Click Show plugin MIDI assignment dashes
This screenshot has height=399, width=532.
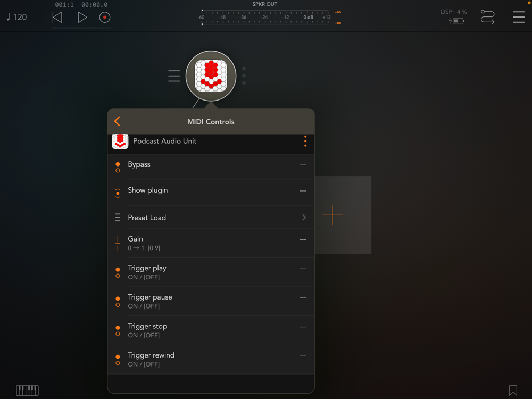303,191
